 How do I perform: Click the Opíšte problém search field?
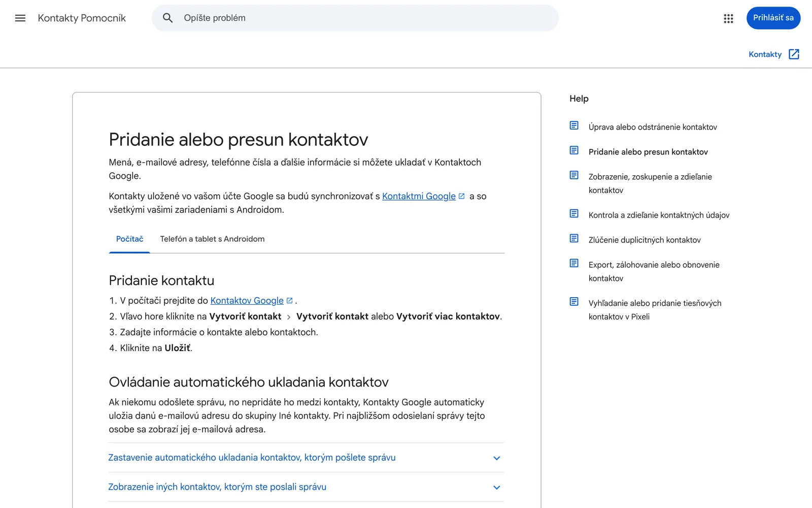tap(355, 18)
